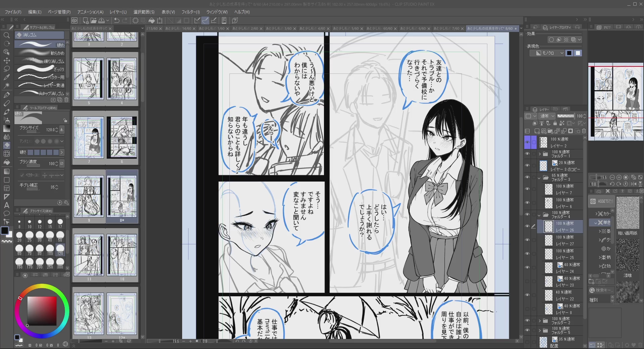Pick a color in the color wheel square
The image size is (644, 349).
click(x=42, y=310)
